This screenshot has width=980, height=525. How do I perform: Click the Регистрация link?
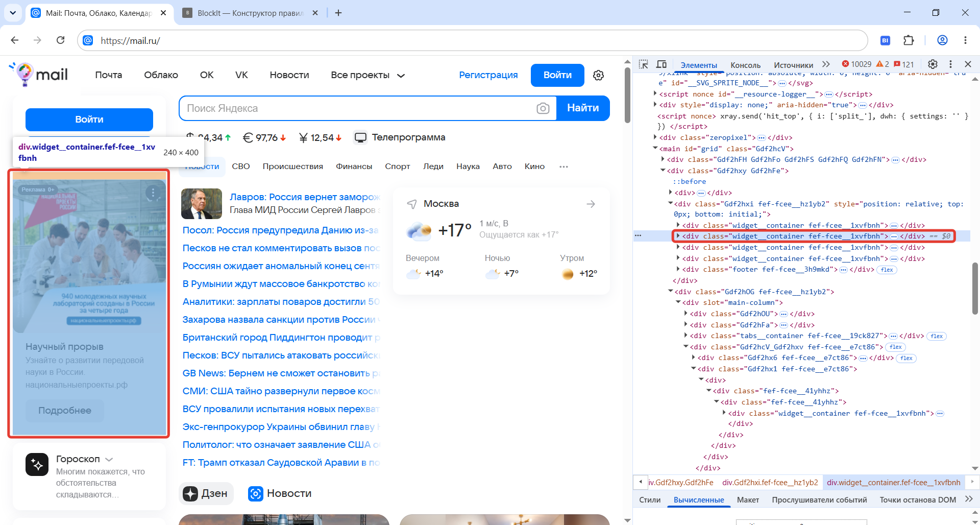pos(488,75)
